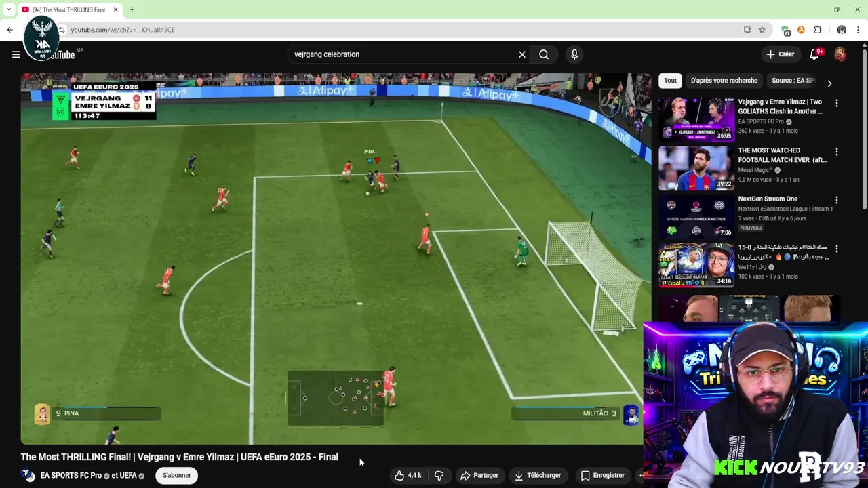868x488 pixels.
Task: Click THE MOST WATCHED FOOTBALL MATCH title
Action: 782,155
